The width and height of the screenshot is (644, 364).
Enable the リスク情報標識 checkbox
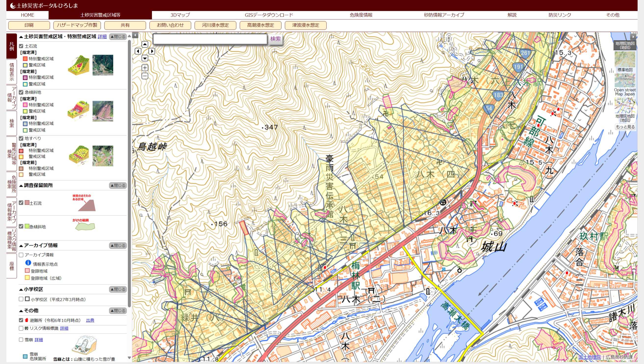click(21, 328)
